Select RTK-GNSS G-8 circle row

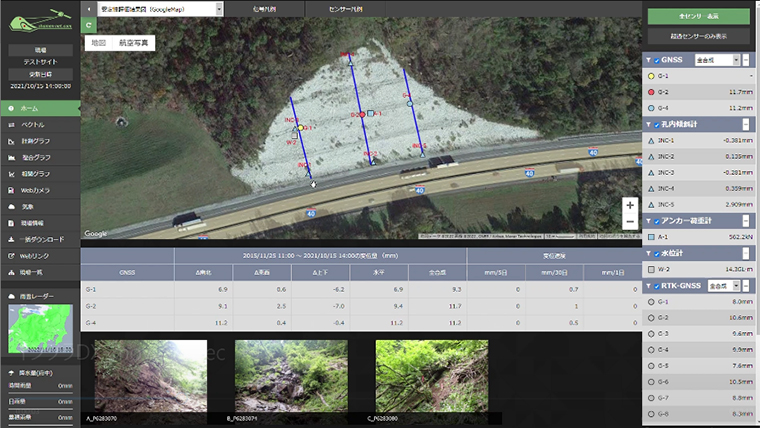pyautogui.click(x=698, y=414)
